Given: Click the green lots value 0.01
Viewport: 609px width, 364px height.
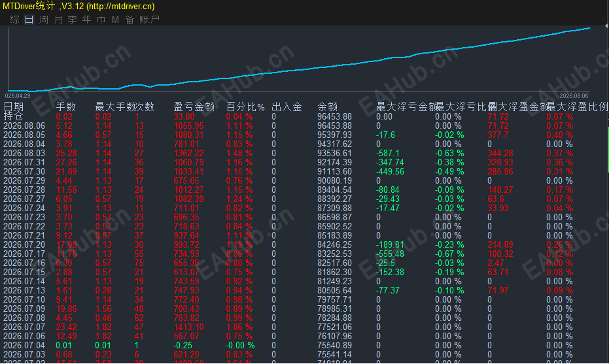Looking at the screenshot, I should 63,345.
